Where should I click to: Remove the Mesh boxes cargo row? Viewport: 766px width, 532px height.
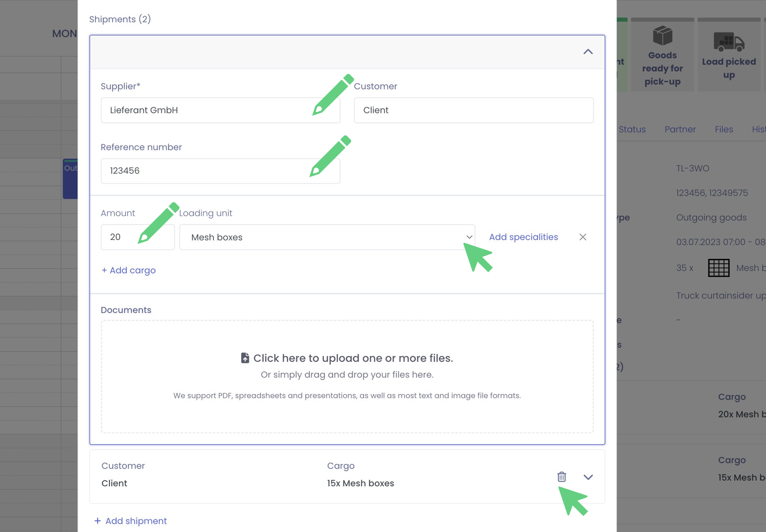[582, 237]
